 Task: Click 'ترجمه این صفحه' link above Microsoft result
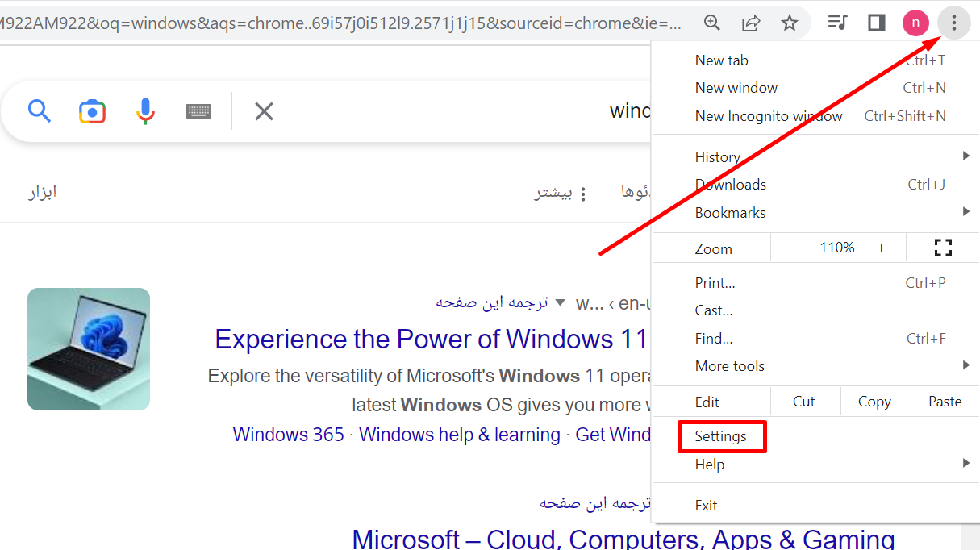[594, 503]
